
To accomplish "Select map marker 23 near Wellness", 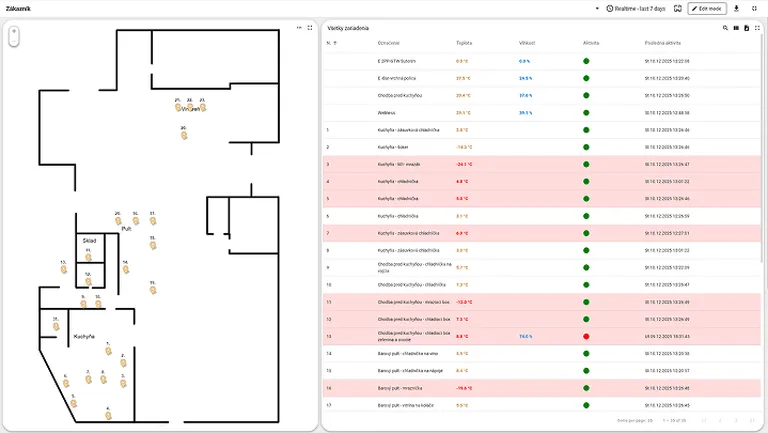I will tap(203, 107).
